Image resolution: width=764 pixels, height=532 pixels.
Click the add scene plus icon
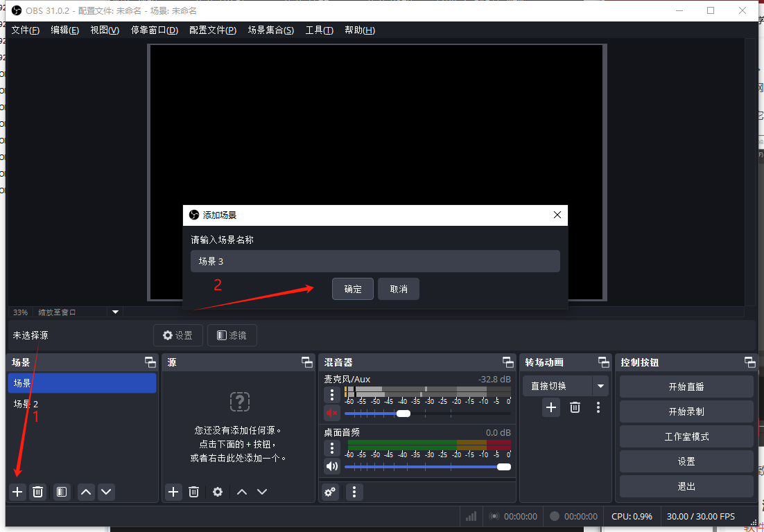pyautogui.click(x=18, y=492)
